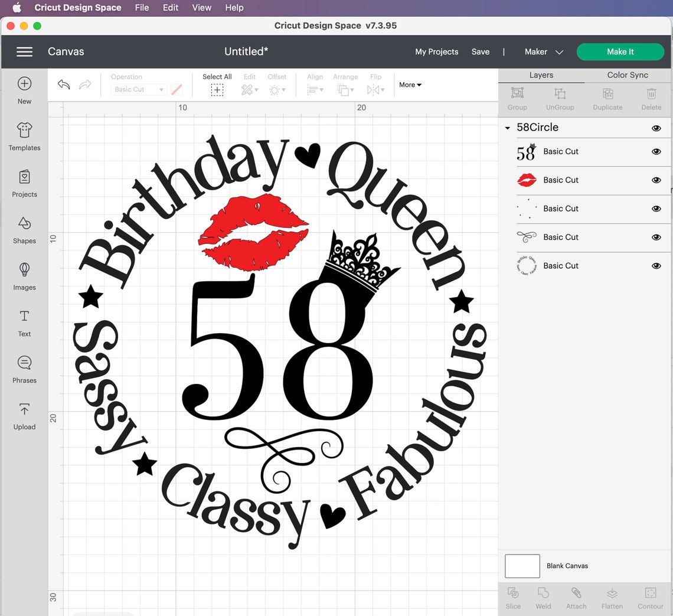Switch to the Color Sync tab
This screenshot has height=616, width=673.
click(x=628, y=75)
